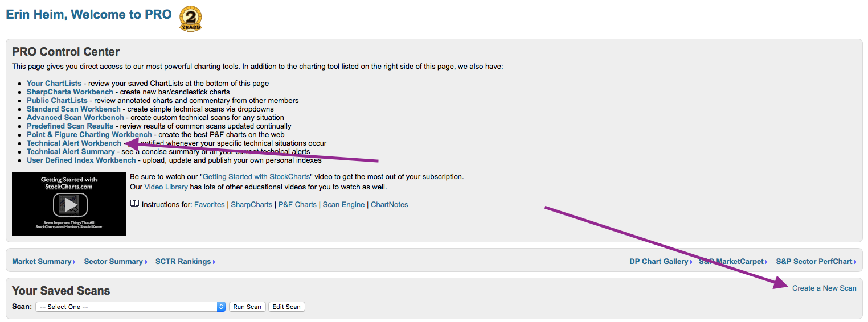Open Your ChartLists link
868x322 pixels.
pos(54,83)
